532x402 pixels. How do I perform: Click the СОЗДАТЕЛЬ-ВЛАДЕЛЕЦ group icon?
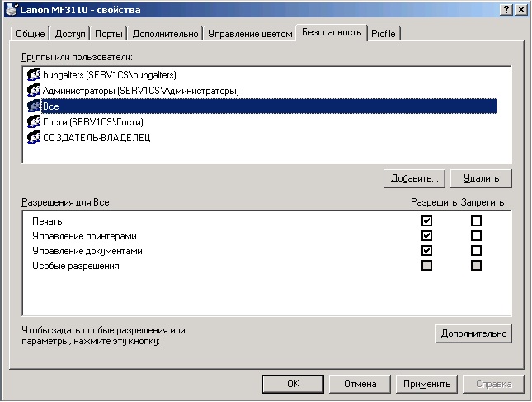[34, 137]
